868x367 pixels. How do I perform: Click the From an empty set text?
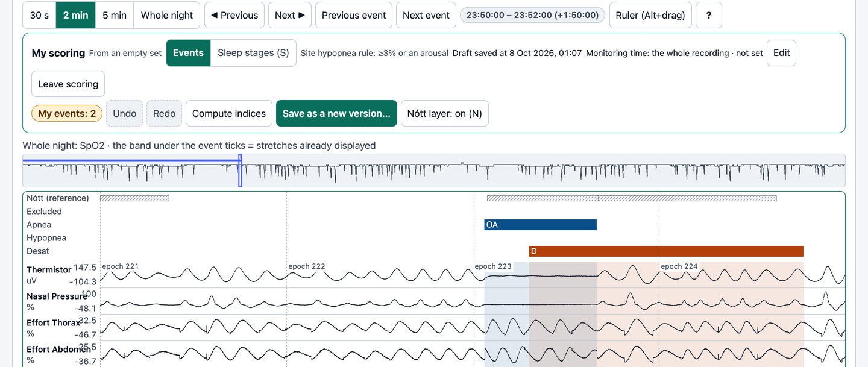pyautogui.click(x=125, y=53)
